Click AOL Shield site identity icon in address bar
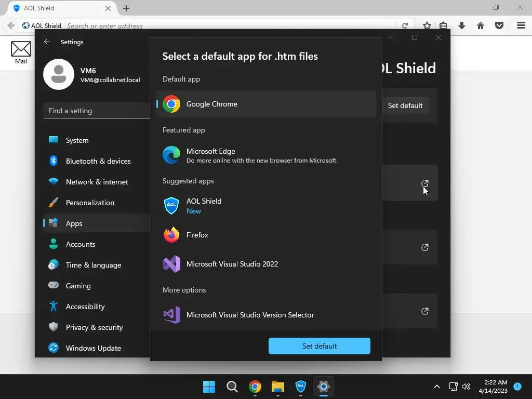 coord(26,25)
